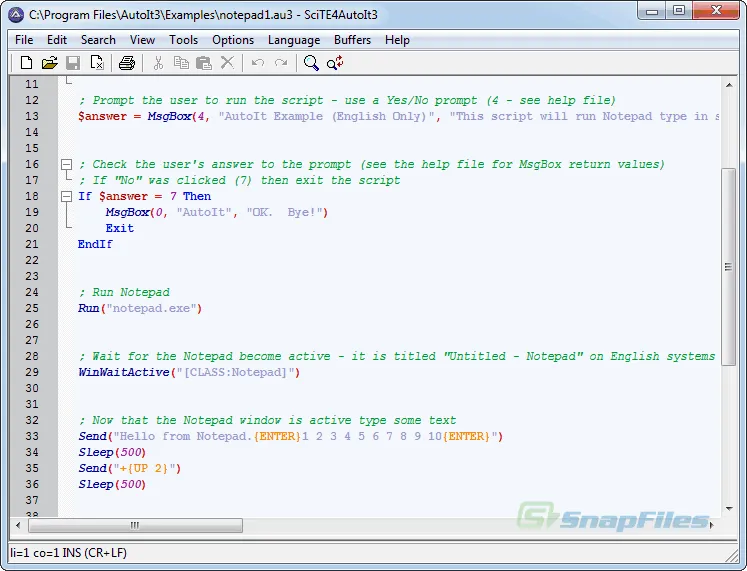Click the Hello from Notepad string

[x=305, y=436]
